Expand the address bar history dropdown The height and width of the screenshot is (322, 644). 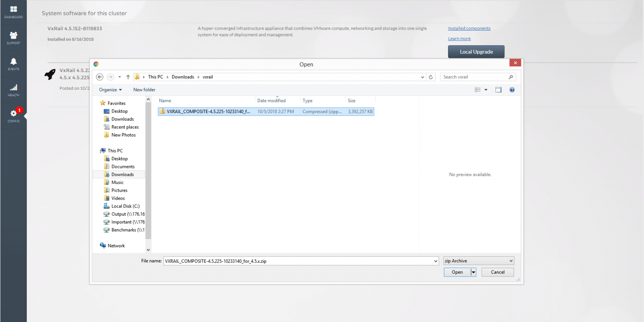click(422, 77)
